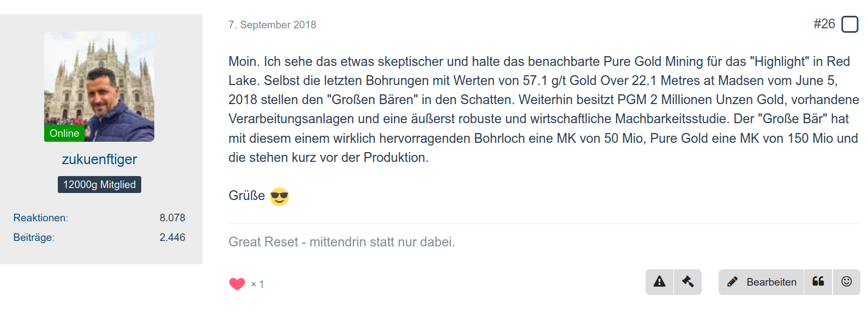Click the warning triangle report icon
The image size is (868, 314).
pyautogui.click(x=660, y=282)
